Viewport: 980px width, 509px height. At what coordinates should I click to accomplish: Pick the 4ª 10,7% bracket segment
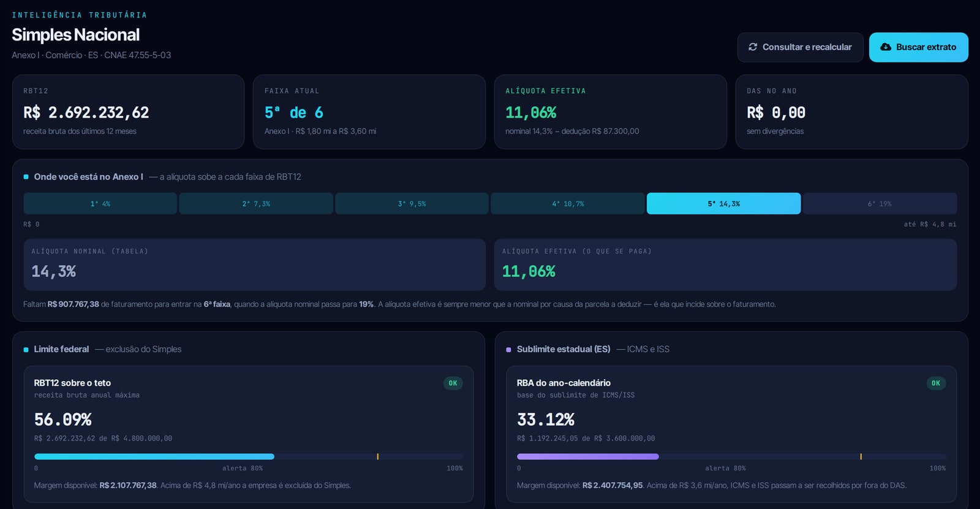568,203
